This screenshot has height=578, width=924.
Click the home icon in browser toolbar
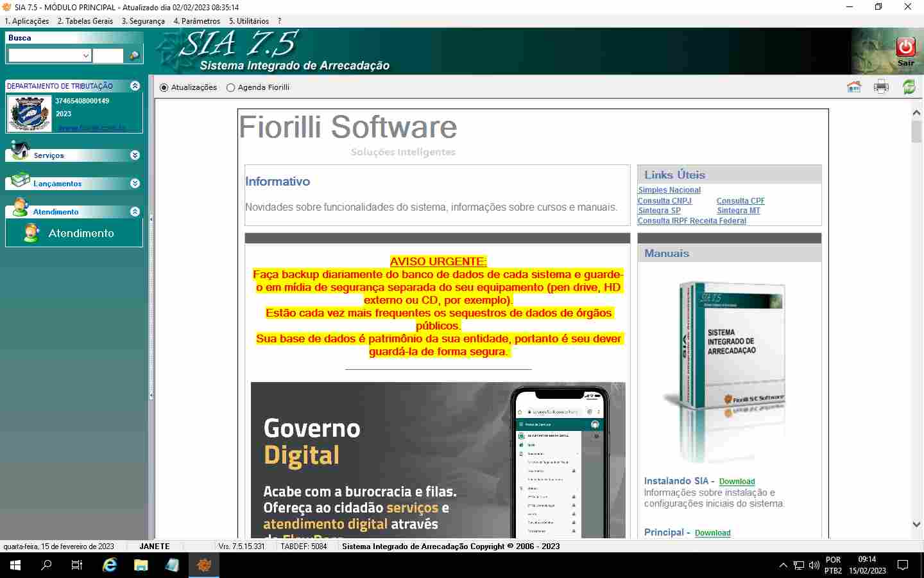tap(853, 87)
